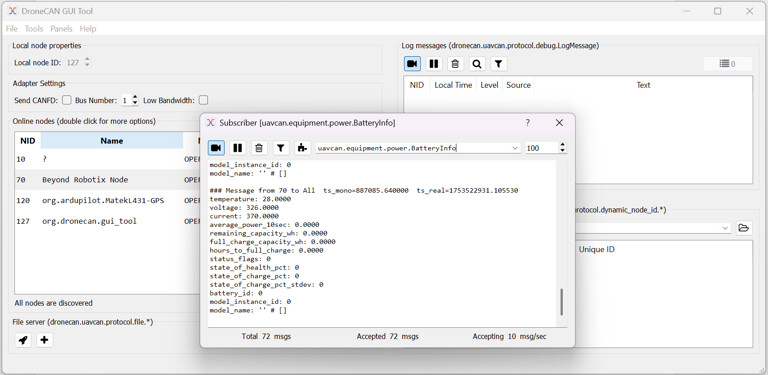Viewport: 768px width, 375px height.
Task: Click the 'current: 370.0000' line
Action: point(244,216)
